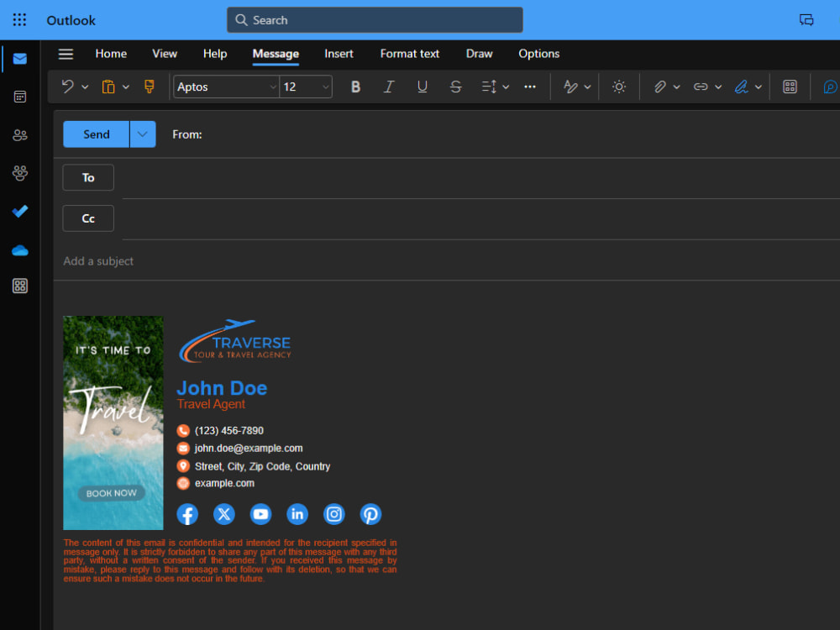This screenshot has height=630, width=840.
Task: Toggle the hamburger navigation pane button
Action: click(x=66, y=54)
